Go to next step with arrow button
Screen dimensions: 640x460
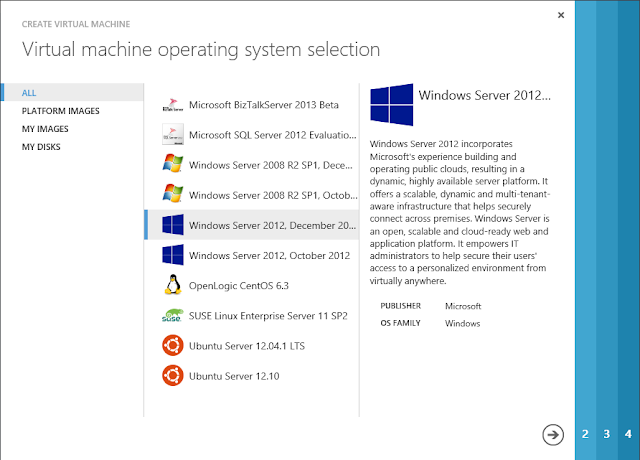pos(553,435)
